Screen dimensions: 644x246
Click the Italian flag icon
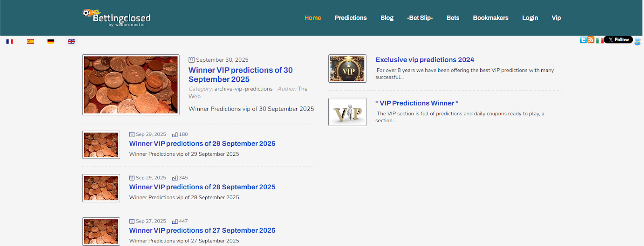tap(599, 40)
